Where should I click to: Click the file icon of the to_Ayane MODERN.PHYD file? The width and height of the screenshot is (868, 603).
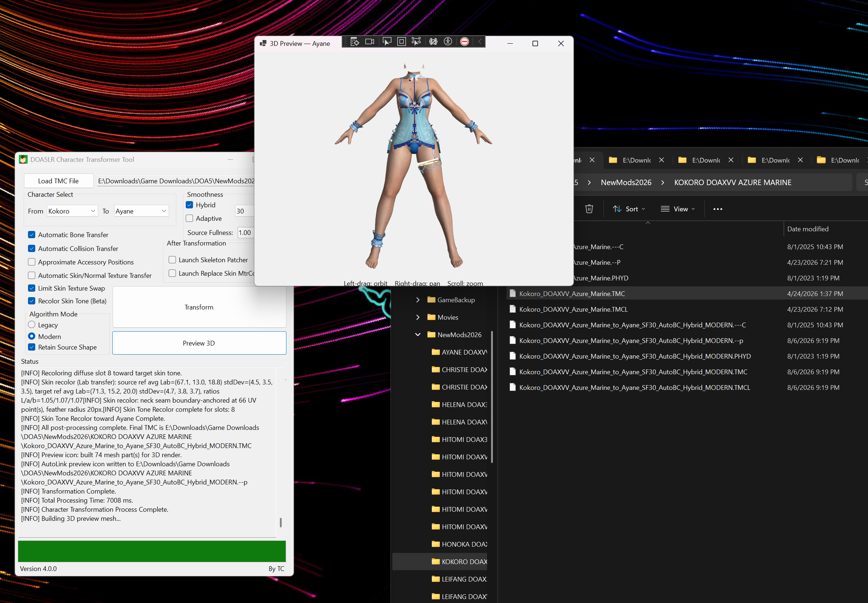pos(513,356)
